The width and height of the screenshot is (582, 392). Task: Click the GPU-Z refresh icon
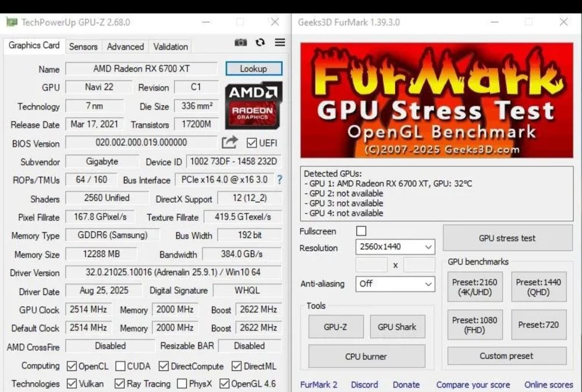pos(260,42)
